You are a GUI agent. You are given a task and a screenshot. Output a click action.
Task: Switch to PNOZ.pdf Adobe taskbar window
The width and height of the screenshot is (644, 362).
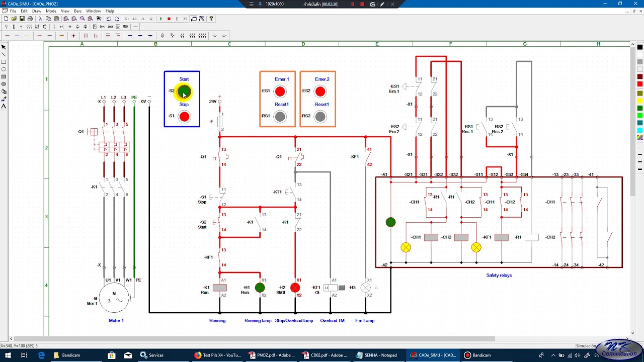tap(271, 355)
